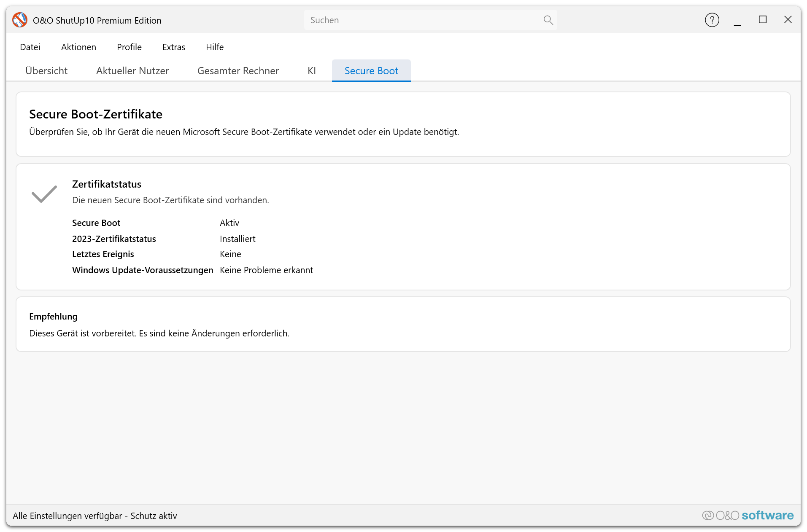Open the Aktionen menu

click(78, 47)
